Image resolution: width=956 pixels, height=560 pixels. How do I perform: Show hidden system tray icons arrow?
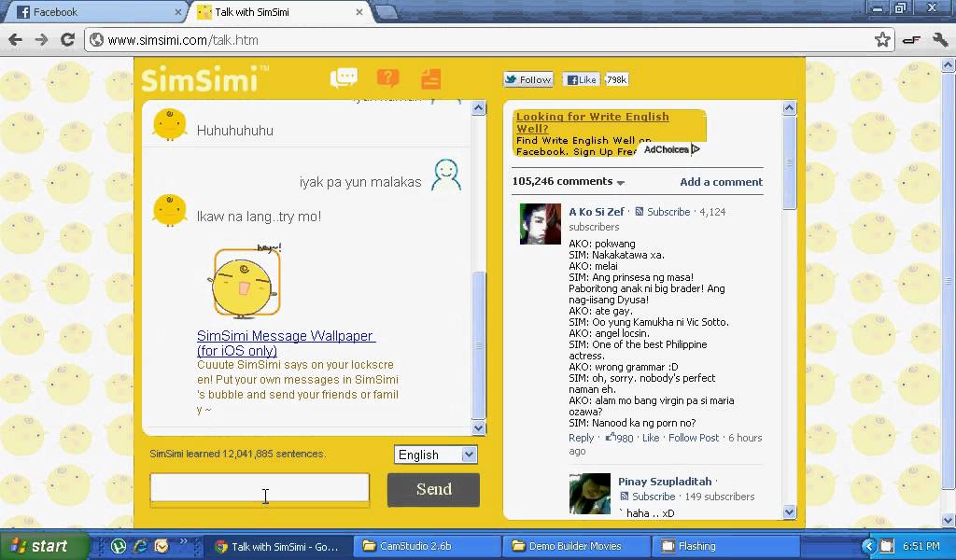869,546
